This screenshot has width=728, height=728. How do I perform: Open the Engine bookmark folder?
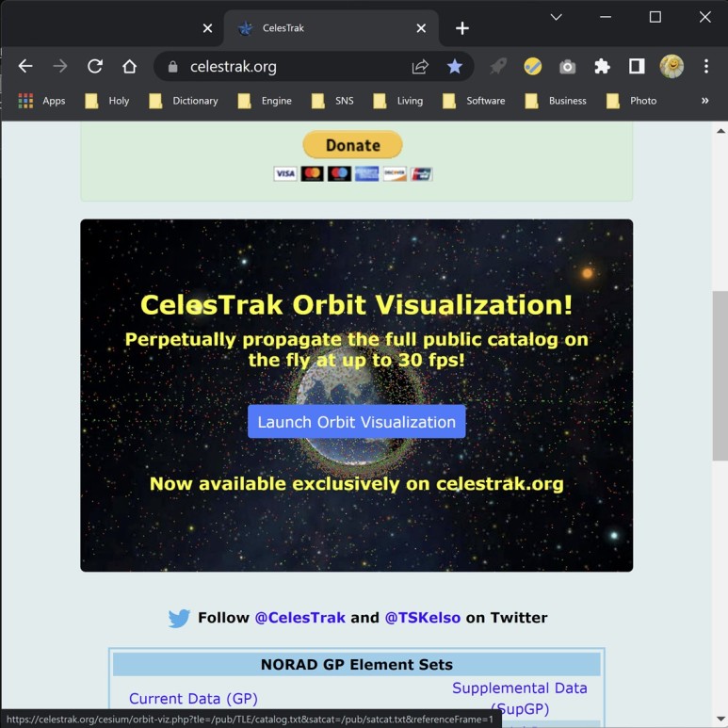265,101
